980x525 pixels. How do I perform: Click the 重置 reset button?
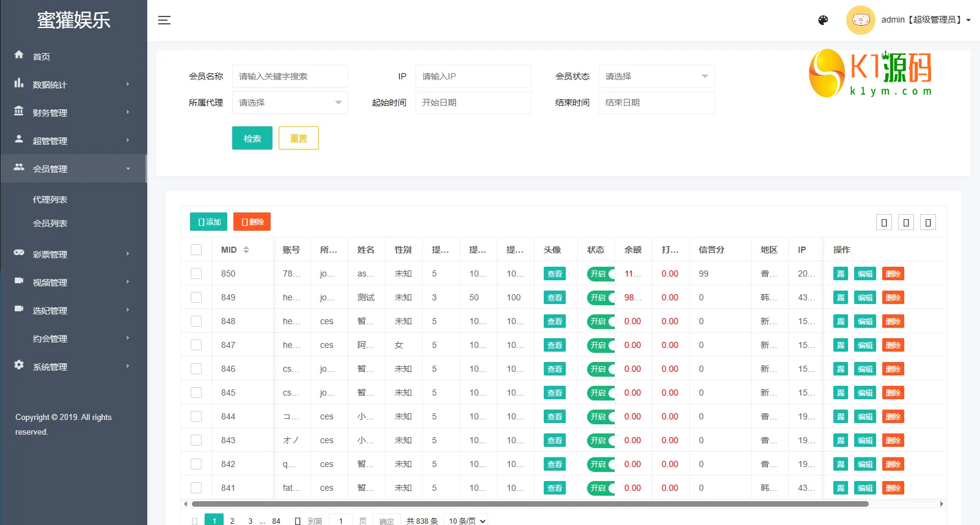point(299,139)
